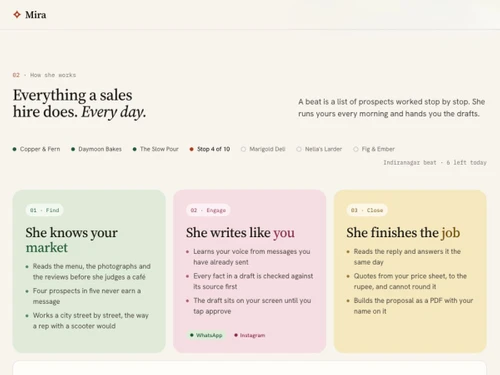The image size is (500, 375).
Task: Click the 02 · Engage pill label
Action: point(208,210)
